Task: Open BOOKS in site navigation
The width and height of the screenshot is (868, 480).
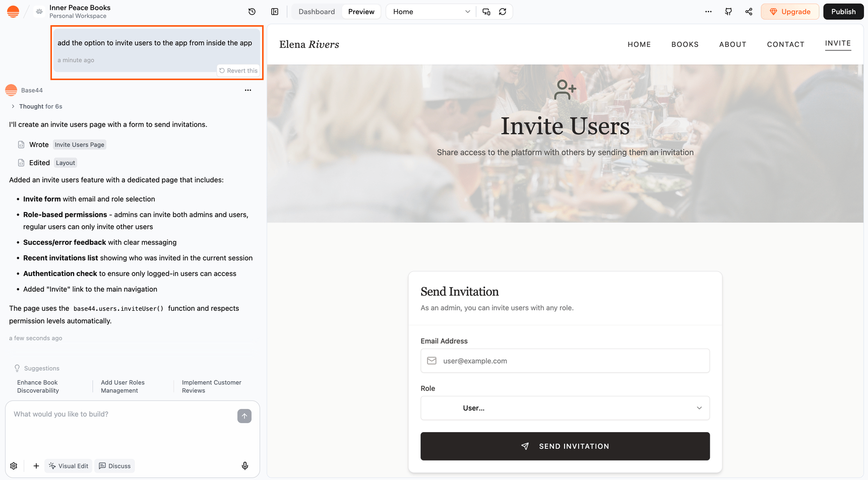Action: point(685,44)
